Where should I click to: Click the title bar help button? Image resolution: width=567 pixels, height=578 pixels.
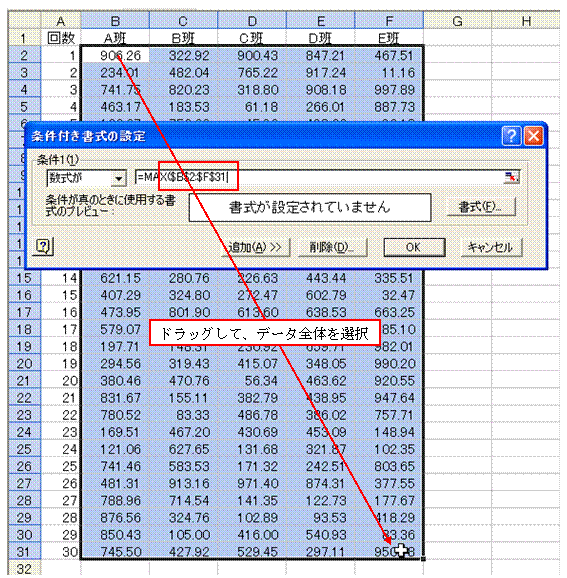tap(511, 136)
